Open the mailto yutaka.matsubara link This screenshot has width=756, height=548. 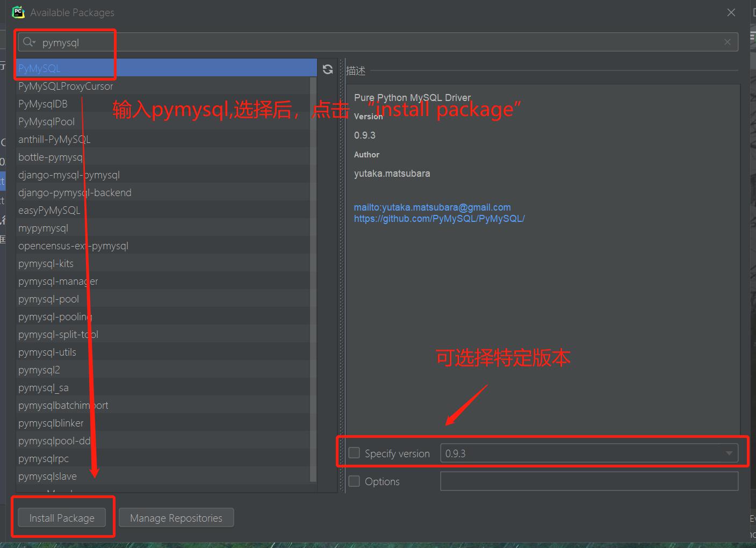(432, 207)
